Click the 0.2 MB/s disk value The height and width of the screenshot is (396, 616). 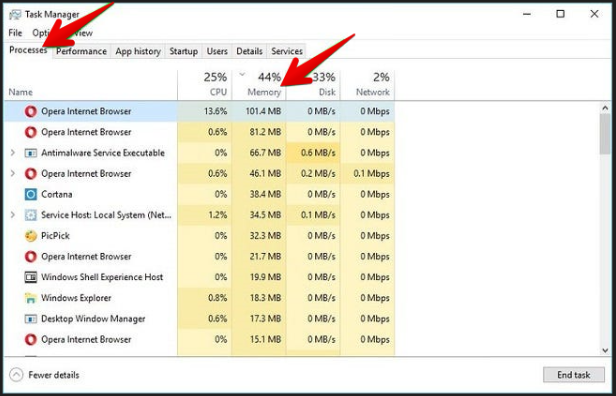click(x=318, y=174)
